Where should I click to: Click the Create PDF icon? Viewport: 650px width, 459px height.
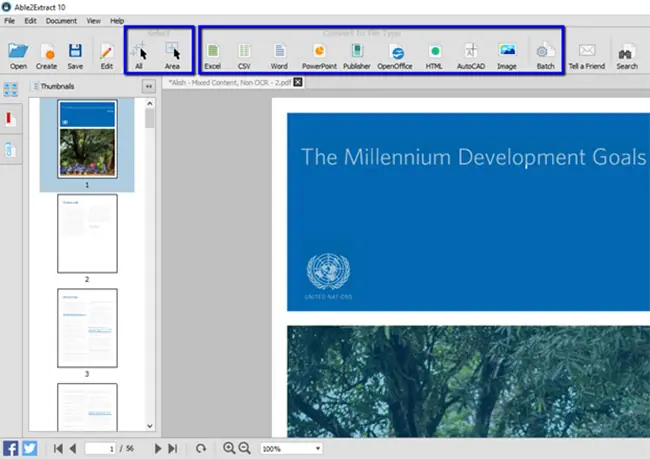[46, 56]
